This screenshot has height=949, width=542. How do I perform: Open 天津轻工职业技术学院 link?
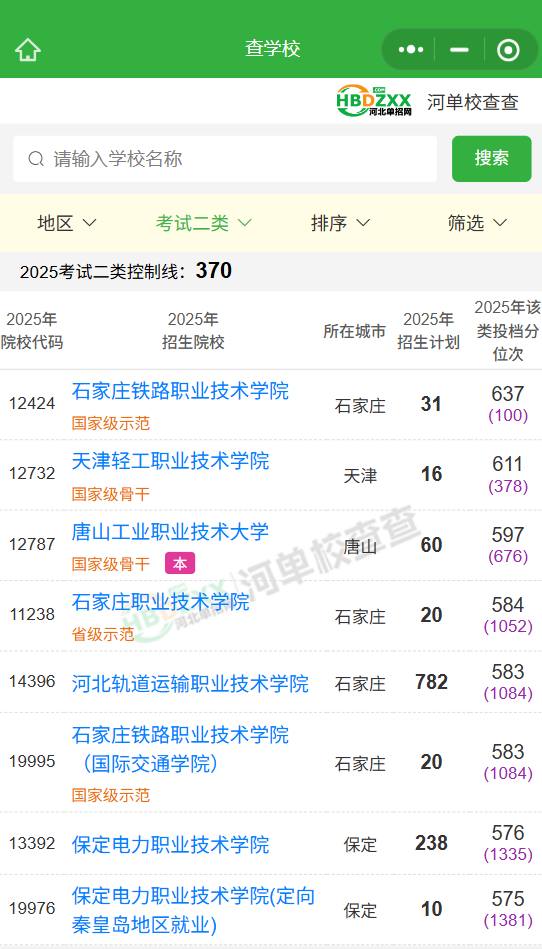(x=171, y=461)
